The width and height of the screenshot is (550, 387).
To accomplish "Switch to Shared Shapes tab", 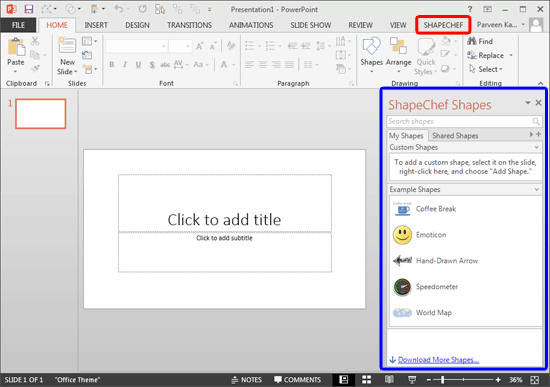I will 455,136.
